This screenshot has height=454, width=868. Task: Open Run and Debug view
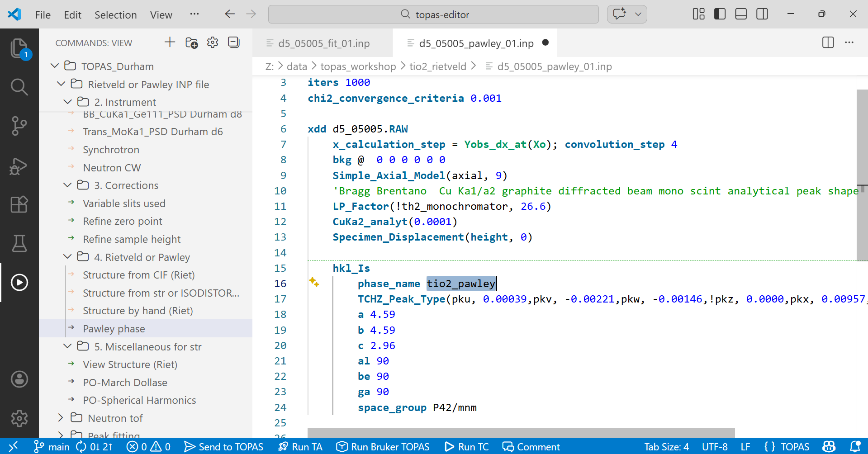19,166
